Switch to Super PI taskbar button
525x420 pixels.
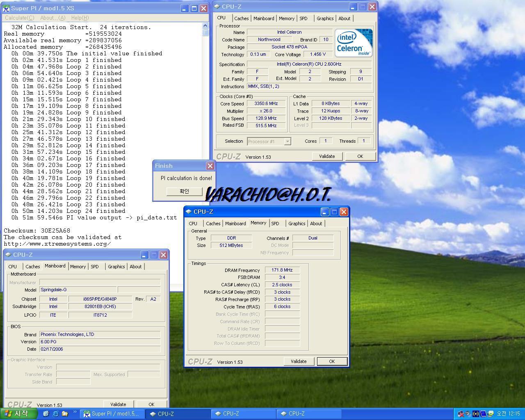coord(112,414)
